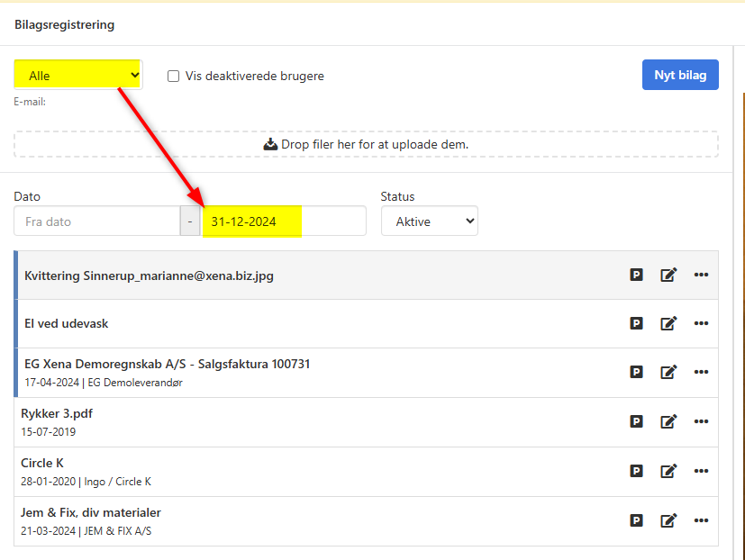
Task: Open the Alle user dropdown
Action: point(78,76)
